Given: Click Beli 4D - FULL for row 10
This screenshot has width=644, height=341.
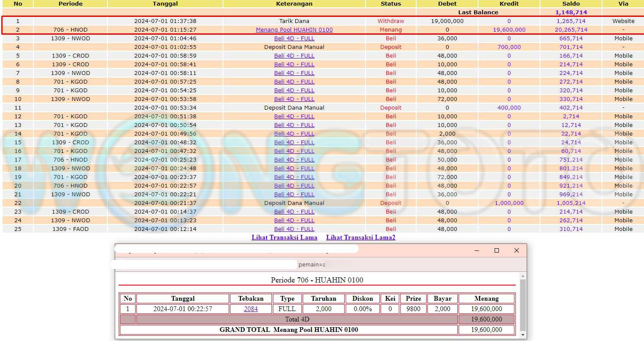Looking at the screenshot, I should [x=294, y=99].
